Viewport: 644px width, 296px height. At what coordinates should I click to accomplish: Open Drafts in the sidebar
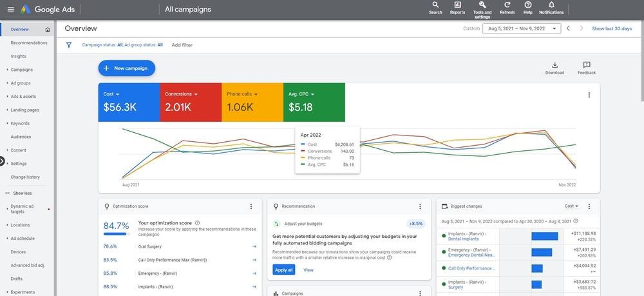click(17, 279)
